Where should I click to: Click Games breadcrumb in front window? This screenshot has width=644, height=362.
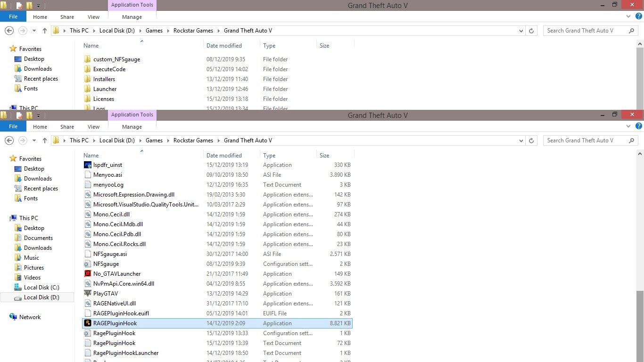pos(154,140)
